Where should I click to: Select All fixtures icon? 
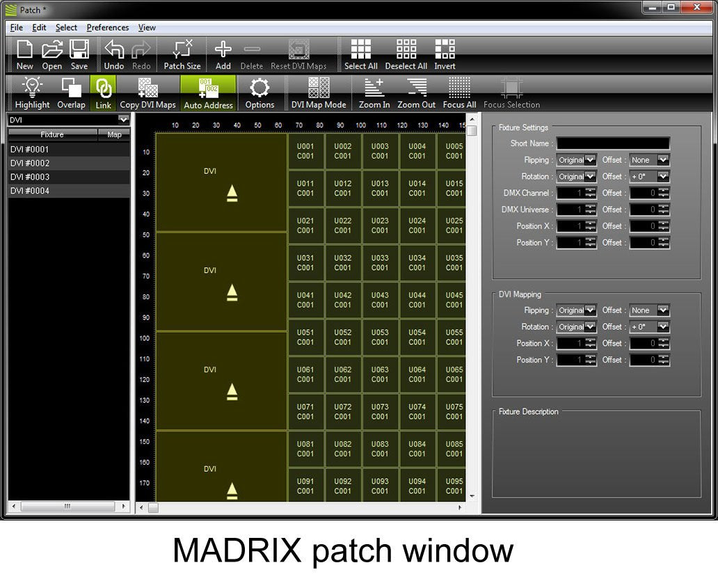click(x=361, y=54)
